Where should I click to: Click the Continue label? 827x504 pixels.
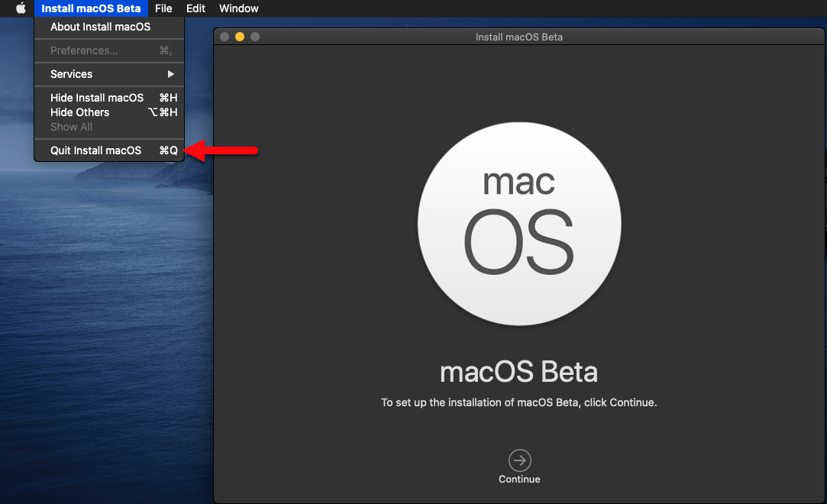[519, 480]
